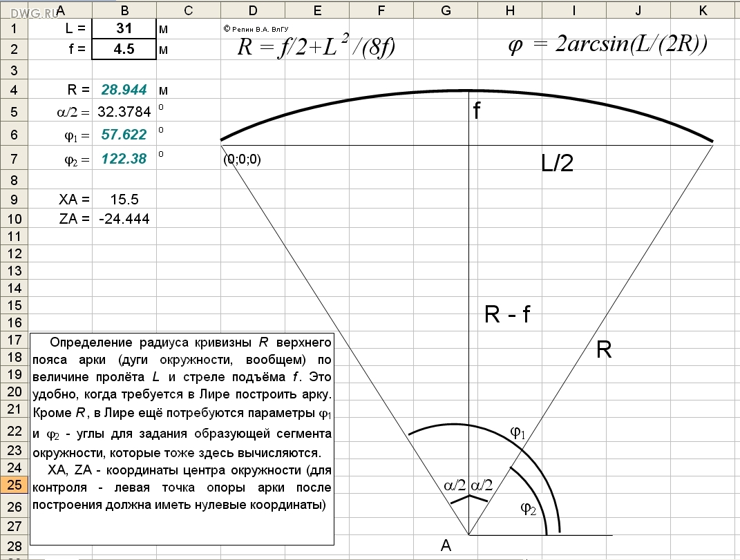This screenshot has width=740, height=560.
Task: Click the φ1 angle label in diagram
Action: 518,432
